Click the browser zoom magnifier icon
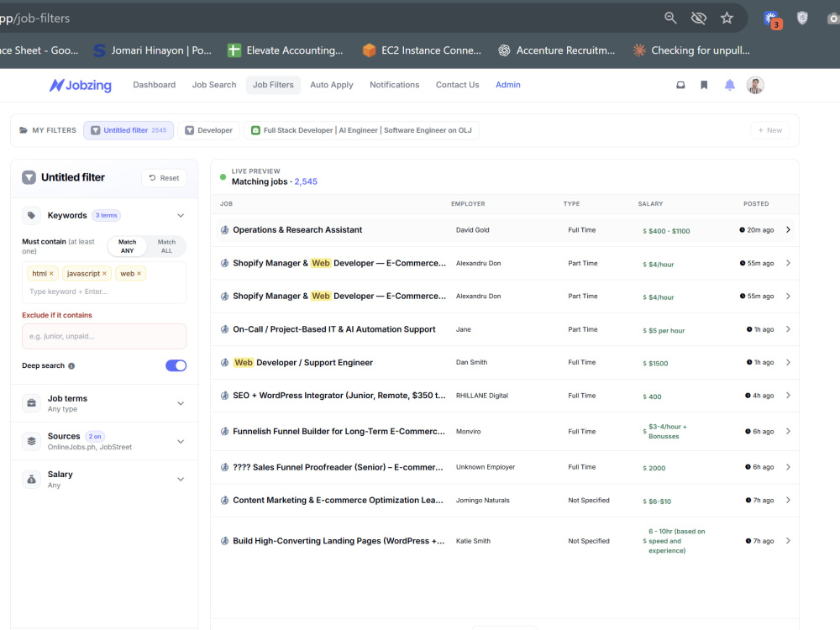 tap(670, 18)
